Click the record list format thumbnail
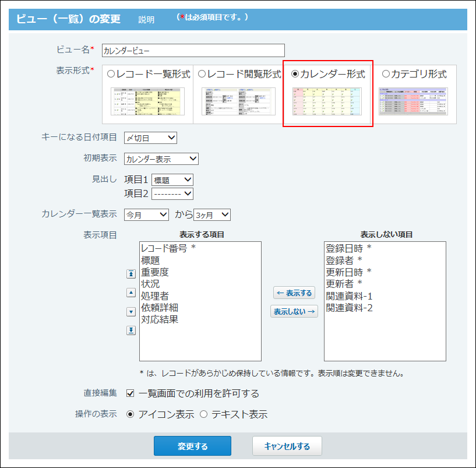The width and height of the screenshot is (476, 468). click(147, 101)
